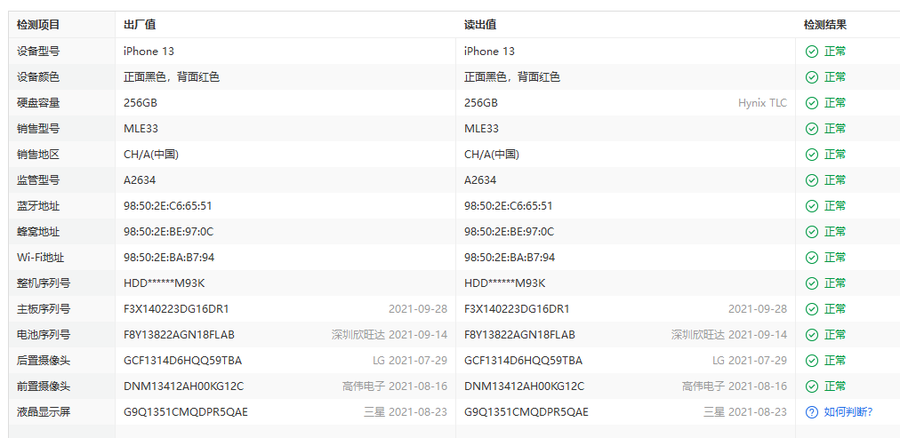Click green check icon in 销售型号 row
The image size is (900, 438).
tap(812, 129)
